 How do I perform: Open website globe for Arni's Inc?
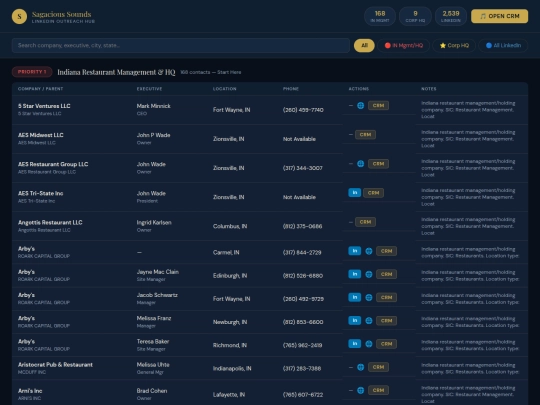[361, 391]
